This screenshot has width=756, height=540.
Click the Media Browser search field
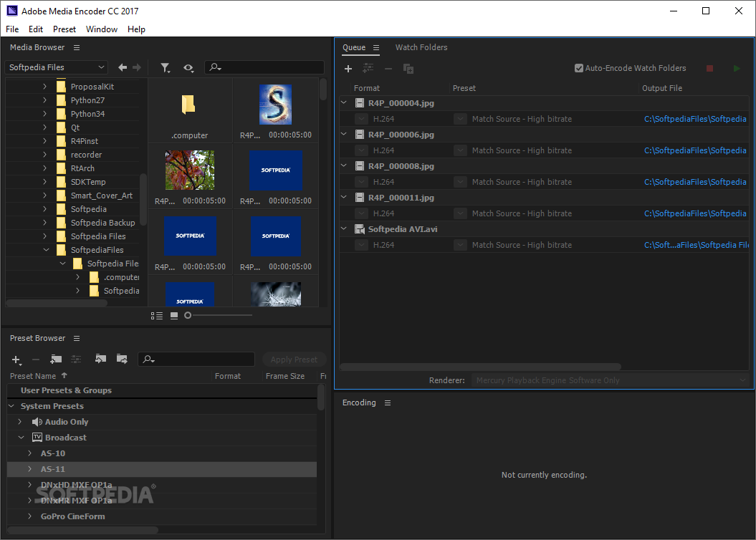(264, 67)
